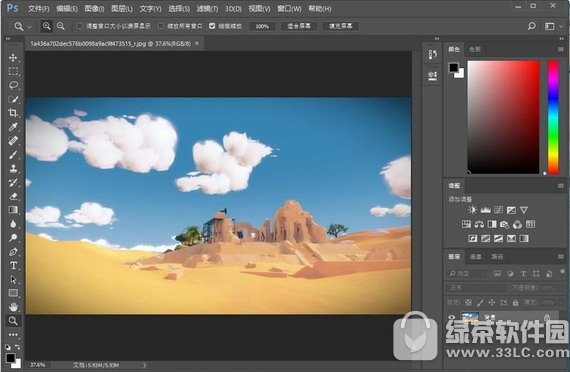
Task: Select the Lasso tool
Action: click(13, 85)
